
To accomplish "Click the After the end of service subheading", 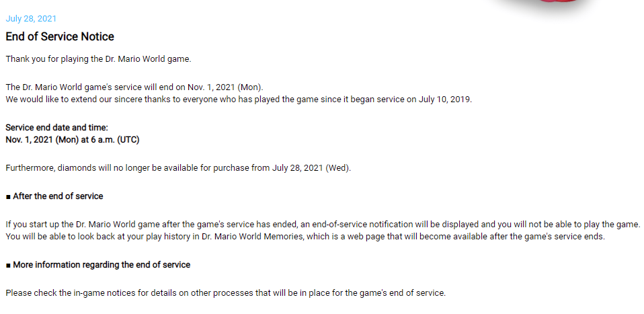I will tap(58, 196).
